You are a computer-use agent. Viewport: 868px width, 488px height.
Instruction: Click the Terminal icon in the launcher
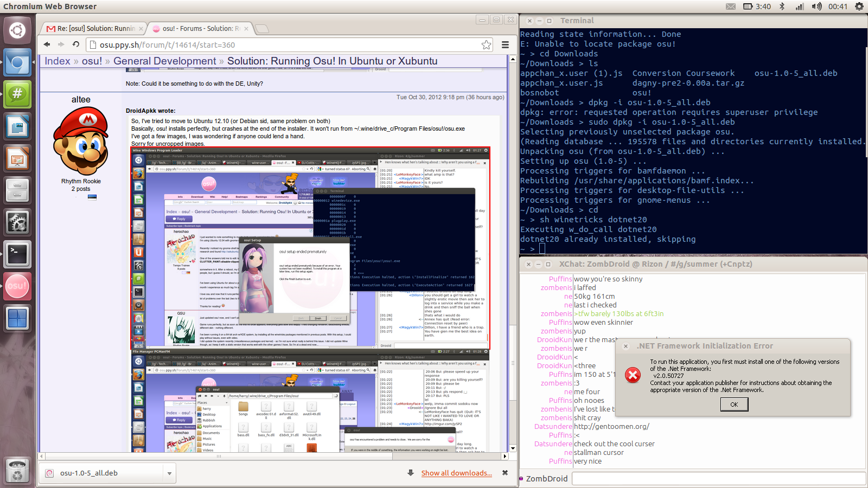(17, 254)
